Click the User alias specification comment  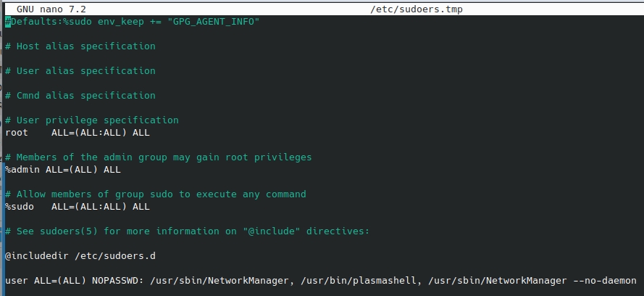click(x=80, y=70)
